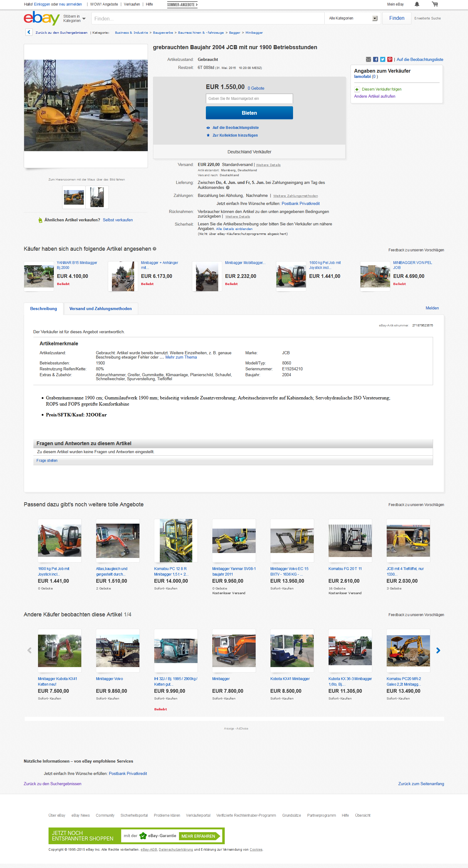Click help icon next to Käufer haben sich
This screenshot has width=468, height=868.
(x=155, y=249)
